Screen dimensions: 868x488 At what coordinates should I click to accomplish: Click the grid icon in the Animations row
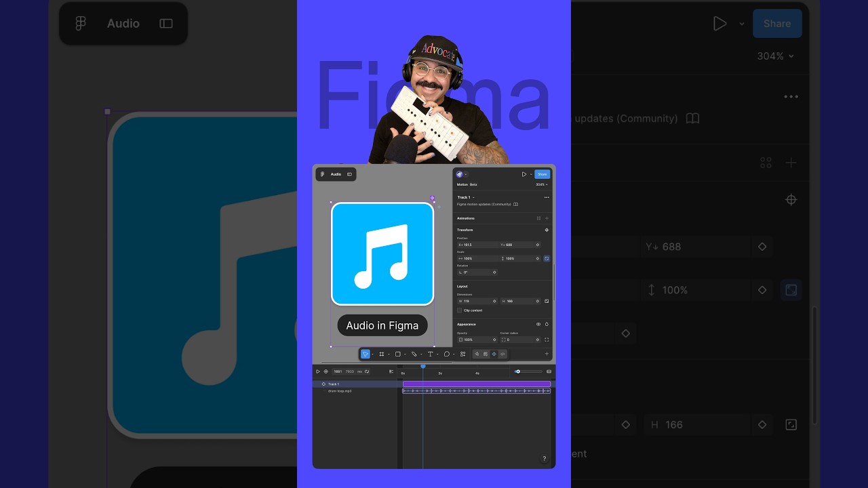click(x=538, y=218)
